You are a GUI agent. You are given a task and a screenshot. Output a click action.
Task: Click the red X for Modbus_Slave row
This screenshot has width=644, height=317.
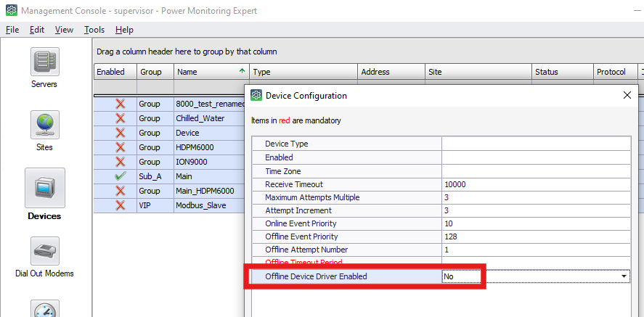coord(121,205)
